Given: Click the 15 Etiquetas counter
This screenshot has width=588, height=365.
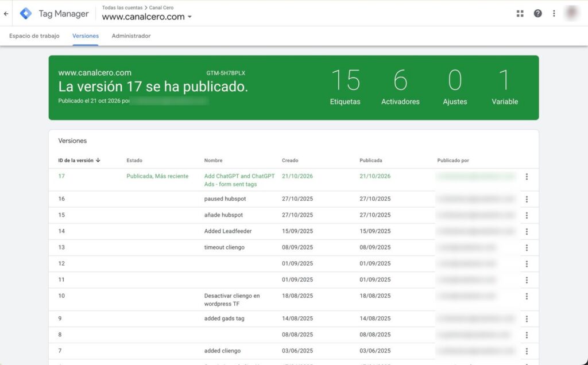Looking at the screenshot, I should pyautogui.click(x=345, y=87).
